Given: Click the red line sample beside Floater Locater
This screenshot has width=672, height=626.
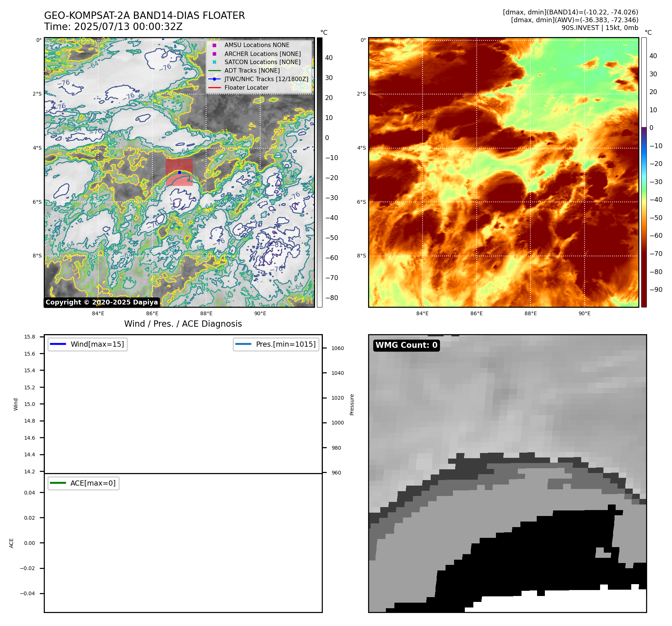Looking at the screenshot, I should 214,88.
